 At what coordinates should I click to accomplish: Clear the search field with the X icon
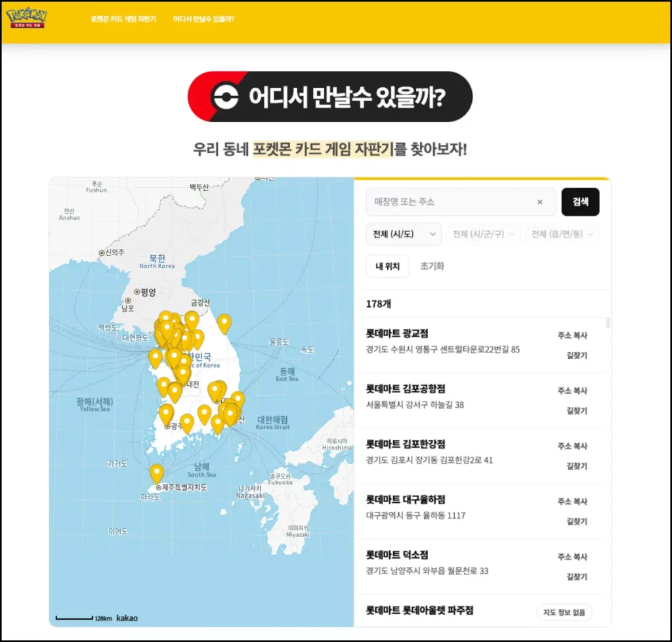540,202
